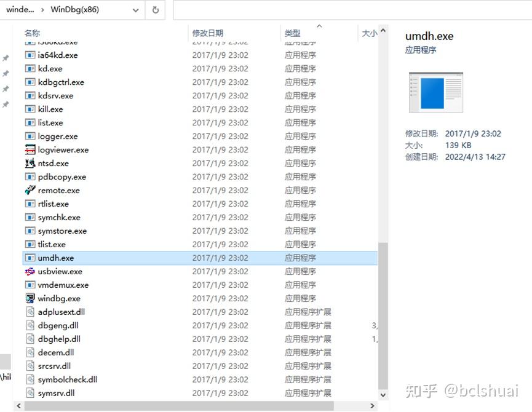
Task: Click the tlist.exe icon
Action: point(30,244)
